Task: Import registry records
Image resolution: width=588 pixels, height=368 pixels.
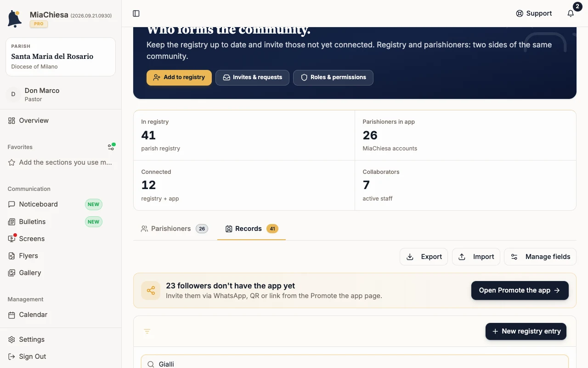Action: click(476, 257)
